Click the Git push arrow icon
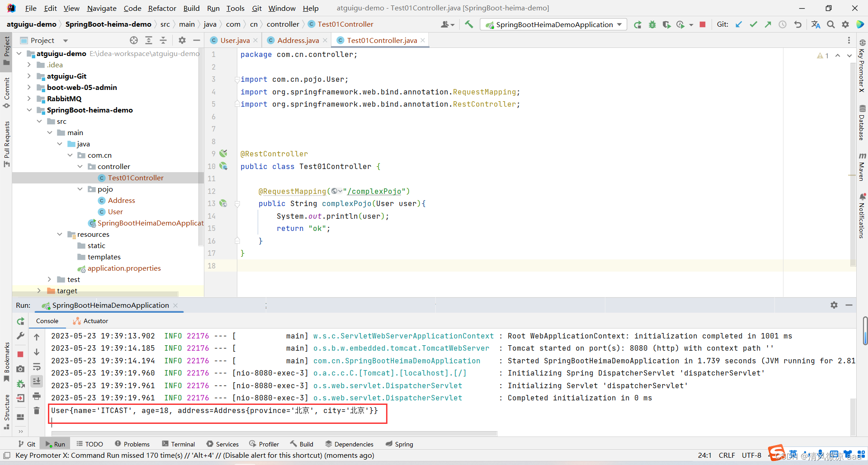The width and height of the screenshot is (868, 465). click(768, 24)
